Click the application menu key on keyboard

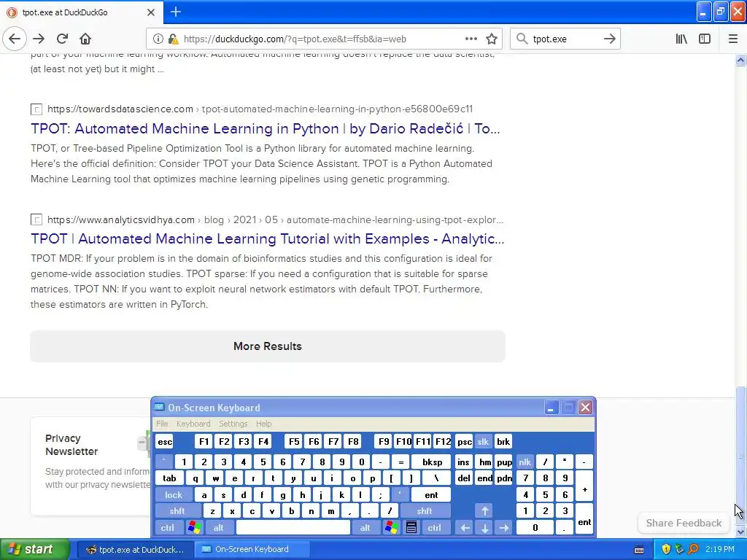tap(411, 527)
